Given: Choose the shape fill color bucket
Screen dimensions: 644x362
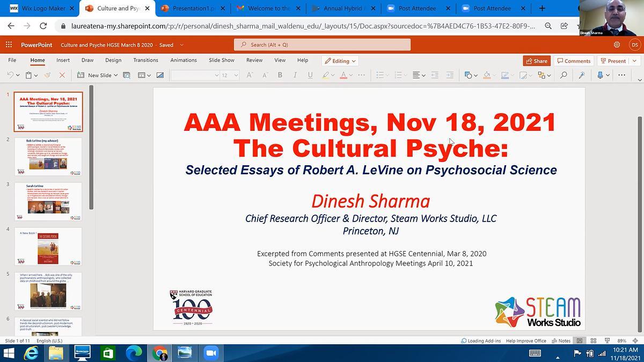Looking at the screenshot, I should click(x=487, y=76).
